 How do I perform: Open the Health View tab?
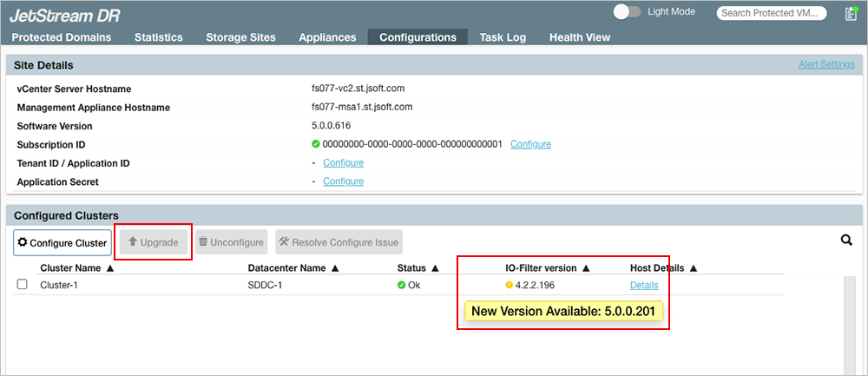(579, 37)
